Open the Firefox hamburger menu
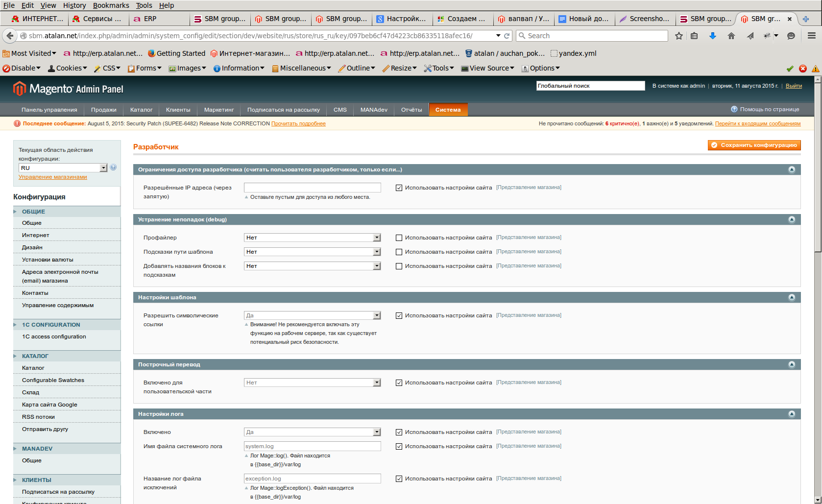Screen dimensions: 822x504 pos(812,36)
